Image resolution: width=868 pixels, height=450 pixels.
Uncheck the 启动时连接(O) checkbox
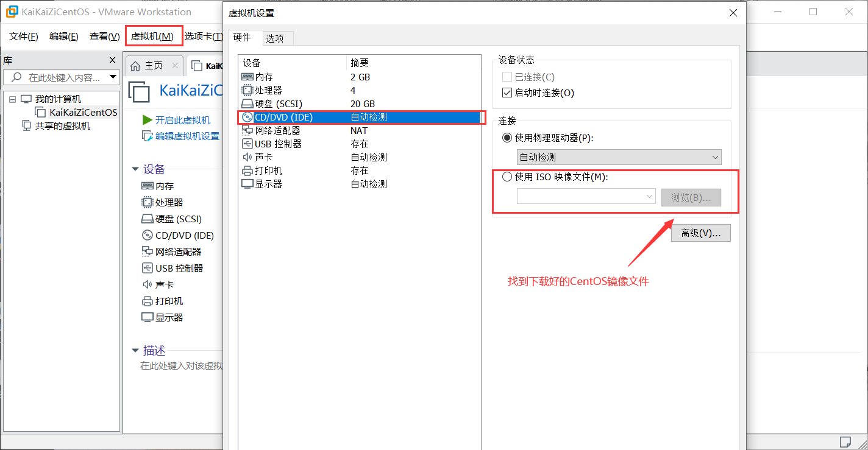point(507,93)
